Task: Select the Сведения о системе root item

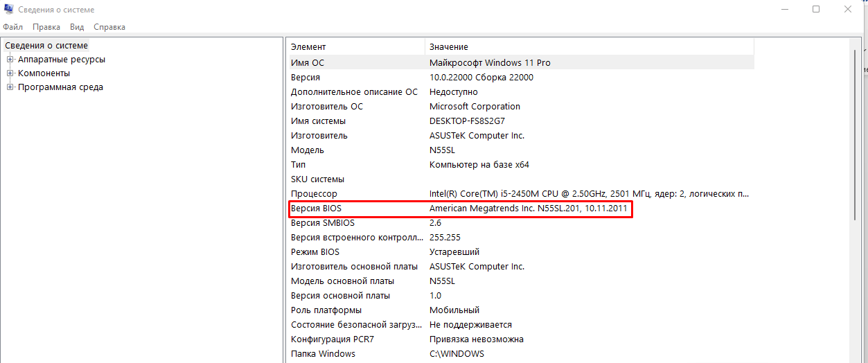Action: tap(46, 46)
